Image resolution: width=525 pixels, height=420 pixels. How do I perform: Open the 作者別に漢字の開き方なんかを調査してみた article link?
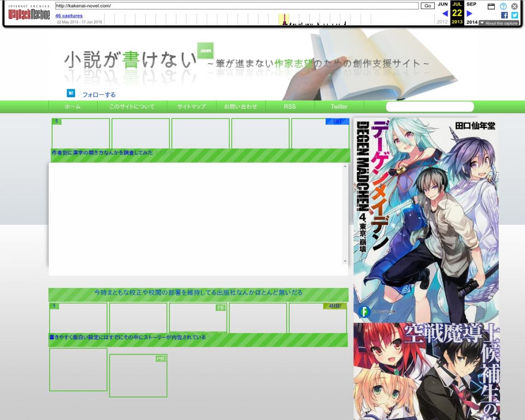pyautogui.click(x=102, y=153)
